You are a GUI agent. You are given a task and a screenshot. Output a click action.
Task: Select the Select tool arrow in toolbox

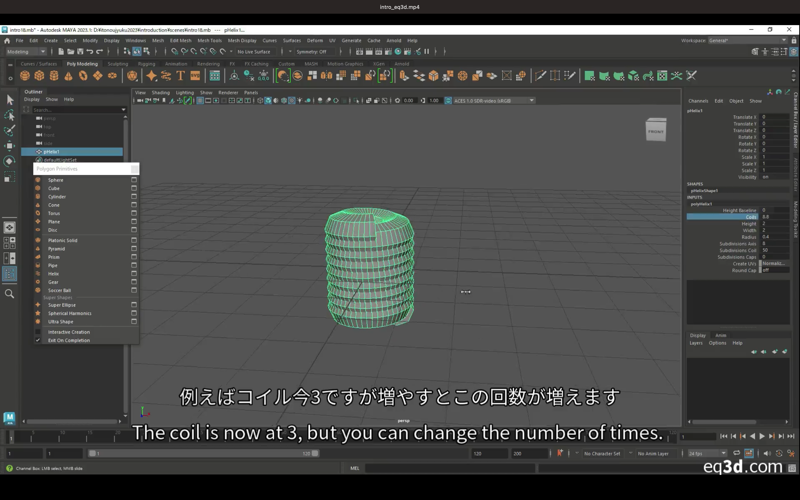coord(10,100)
